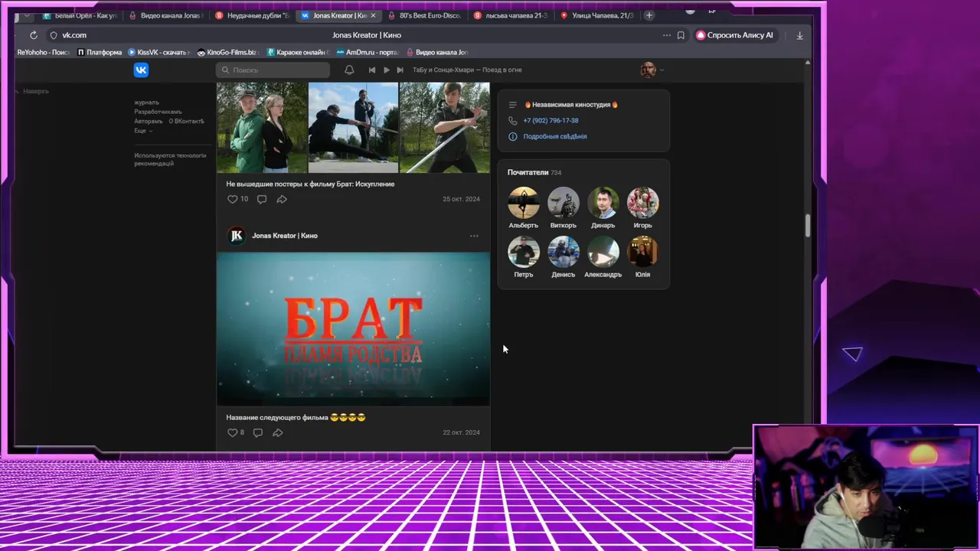Open follower Игорь's avatar
The width and height of the screenshot is (980, 551).
tap(643, 203)
